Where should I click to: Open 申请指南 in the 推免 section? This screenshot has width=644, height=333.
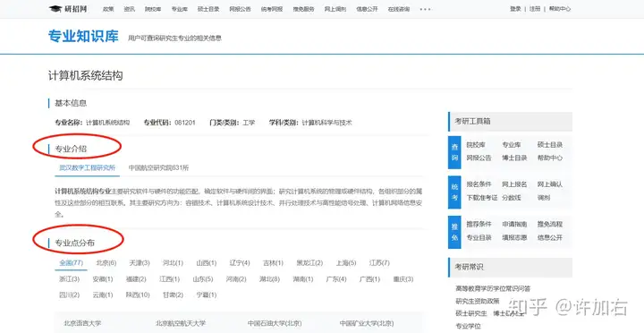[514, 224]
